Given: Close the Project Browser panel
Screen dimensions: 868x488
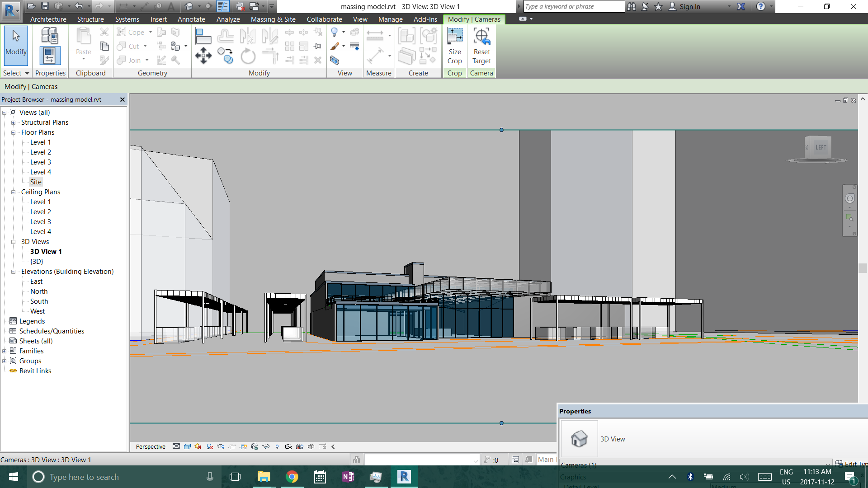Looking at the screenshot, I should pos(122,99).
